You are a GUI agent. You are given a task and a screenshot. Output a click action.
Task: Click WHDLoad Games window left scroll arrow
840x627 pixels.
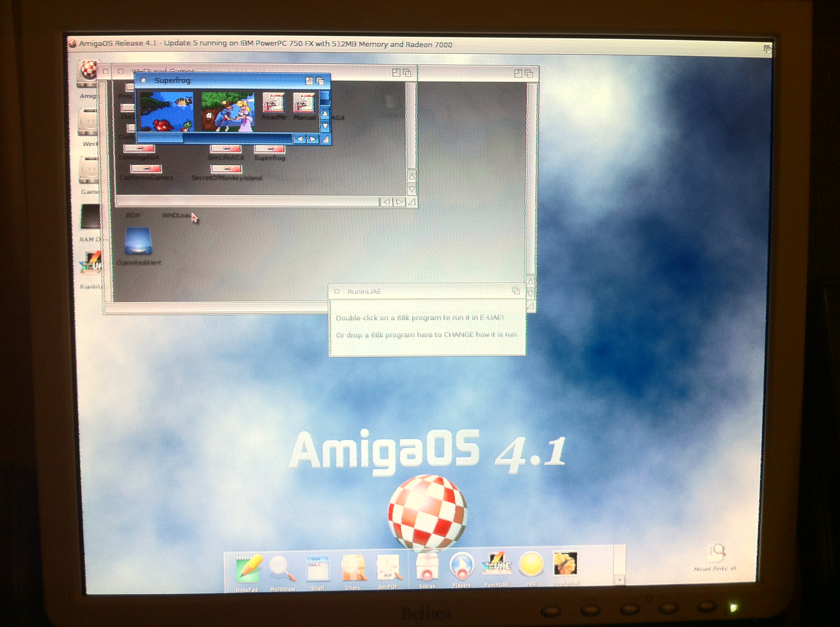386,202
